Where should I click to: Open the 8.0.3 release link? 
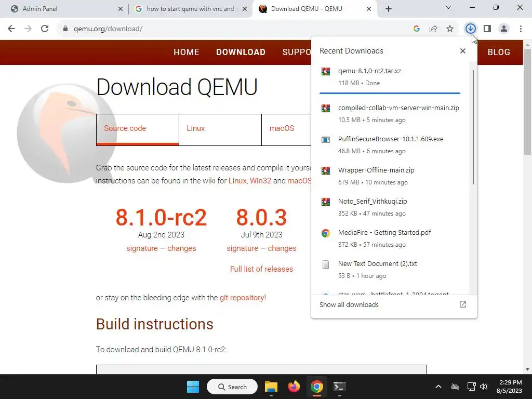tap(261, 217)
